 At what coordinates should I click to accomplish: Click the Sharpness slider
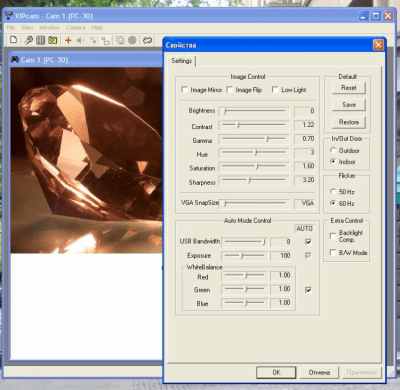click(x=254, y=180)
